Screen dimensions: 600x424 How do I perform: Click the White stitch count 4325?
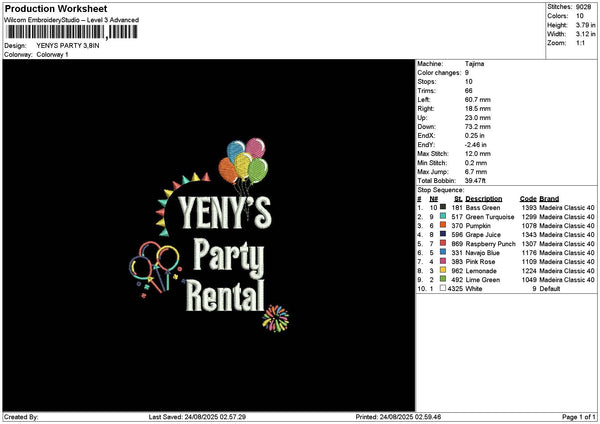455,289
